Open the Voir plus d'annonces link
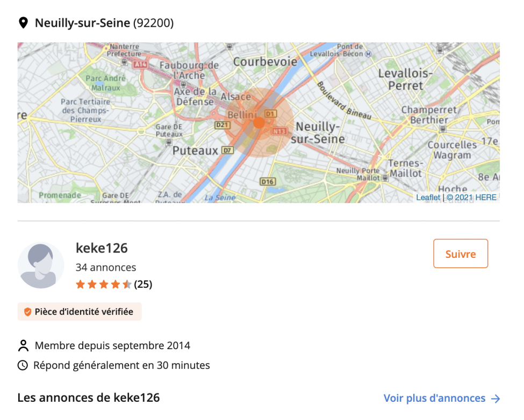524x420 pixels. 441,399
